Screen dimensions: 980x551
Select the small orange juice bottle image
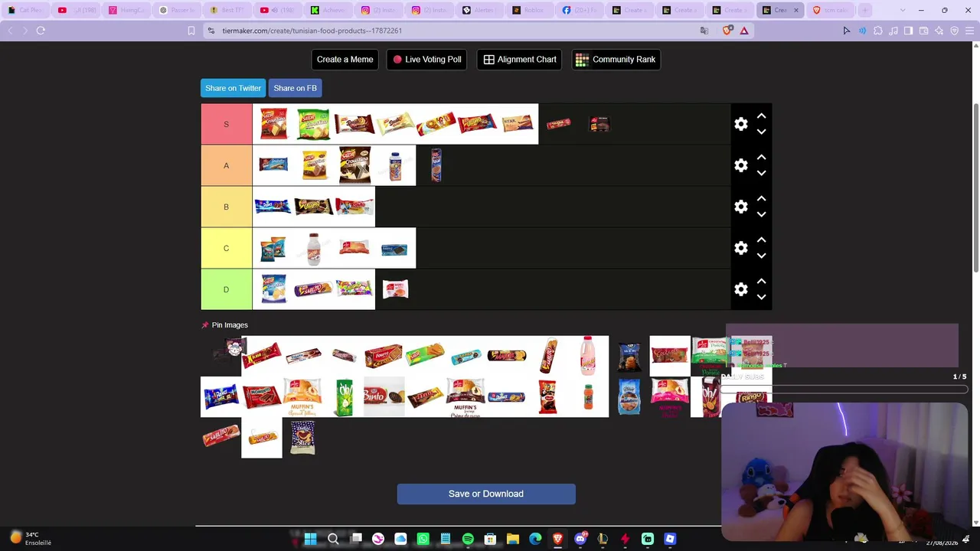point(588,396)
